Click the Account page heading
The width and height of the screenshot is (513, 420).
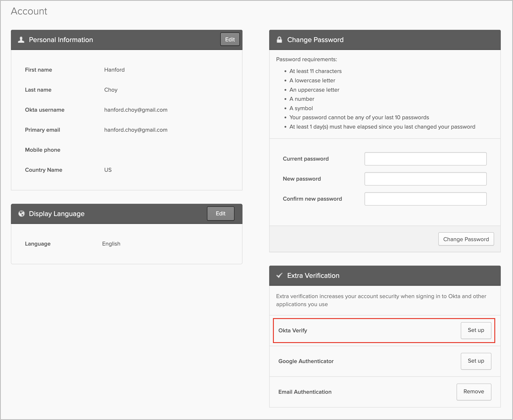29,11
